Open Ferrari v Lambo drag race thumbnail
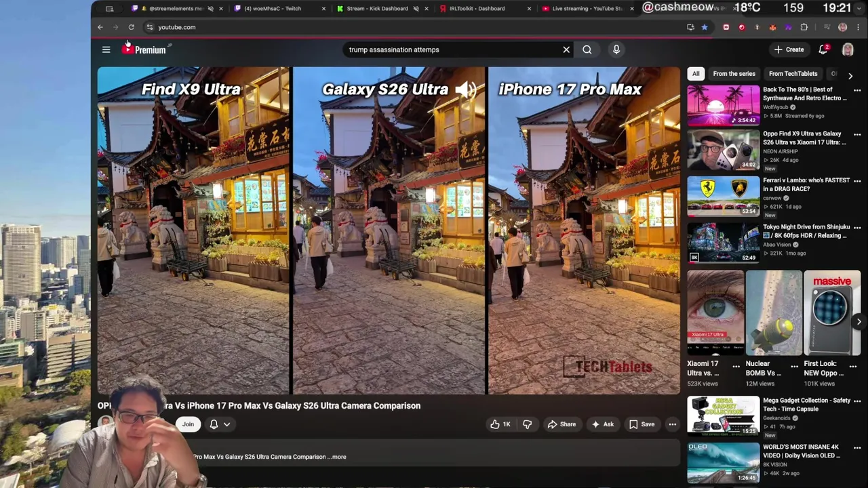Screen dimensions: 868x488 (724, 197)
